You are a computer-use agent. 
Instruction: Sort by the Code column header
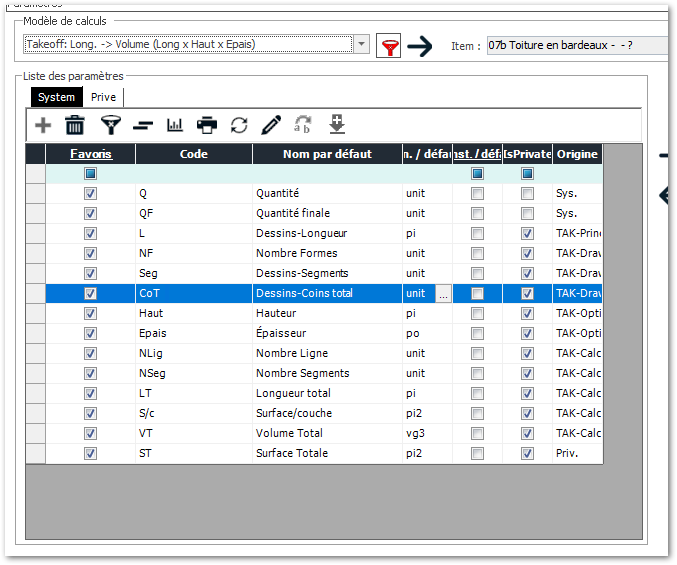coord(193,154)
